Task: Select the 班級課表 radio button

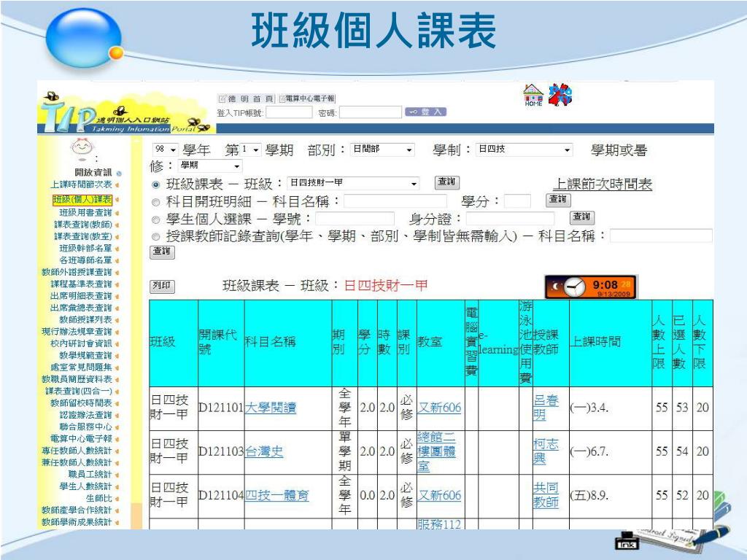Action: coord(156,184)
